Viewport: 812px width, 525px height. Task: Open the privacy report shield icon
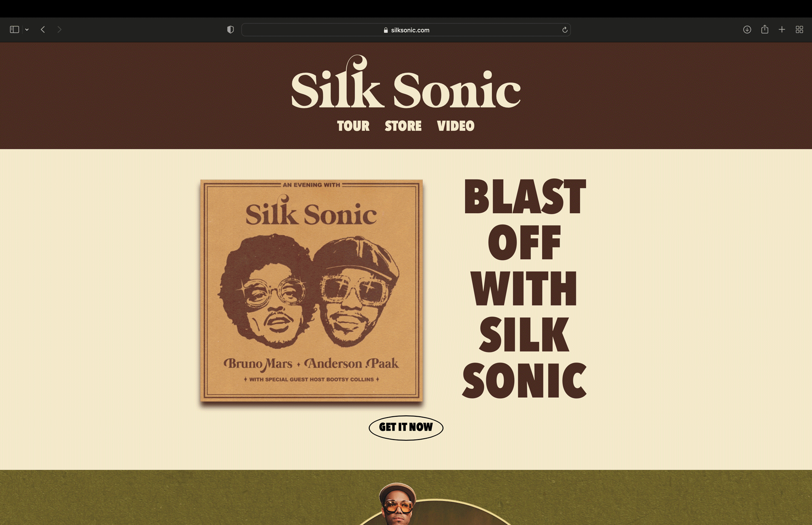(x=230, y=30)
